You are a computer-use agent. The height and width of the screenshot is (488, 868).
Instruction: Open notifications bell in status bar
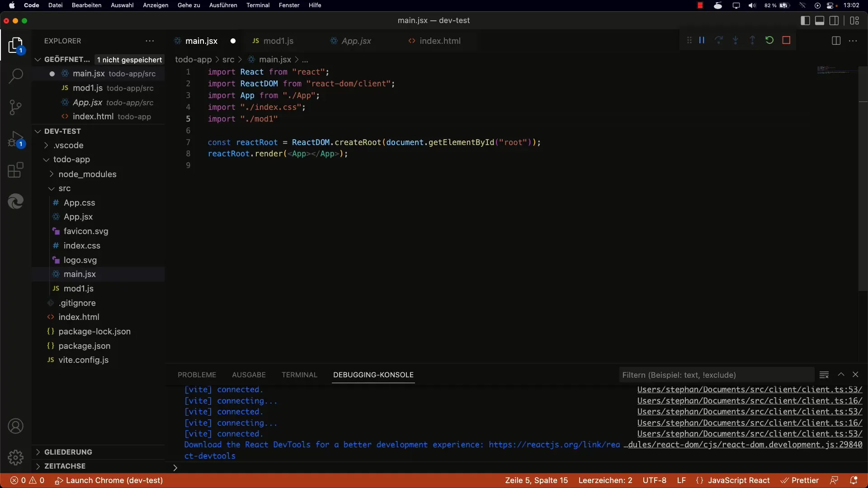(854, 480)
